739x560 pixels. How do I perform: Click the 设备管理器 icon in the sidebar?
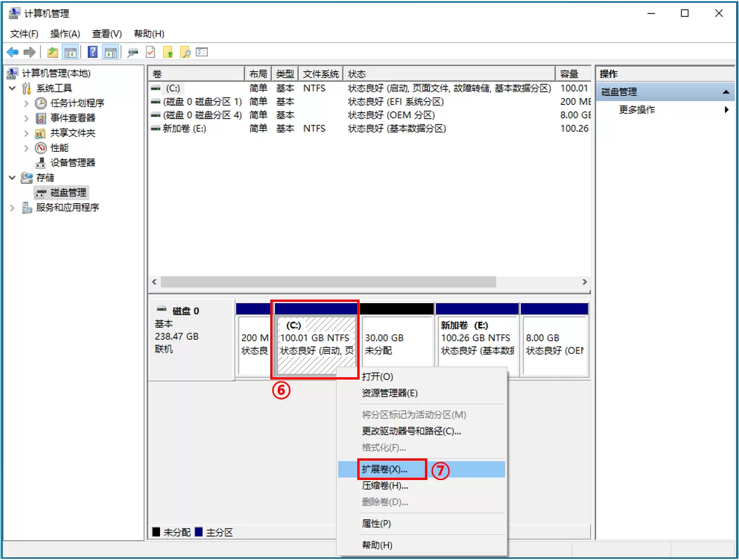coord(40,162)
